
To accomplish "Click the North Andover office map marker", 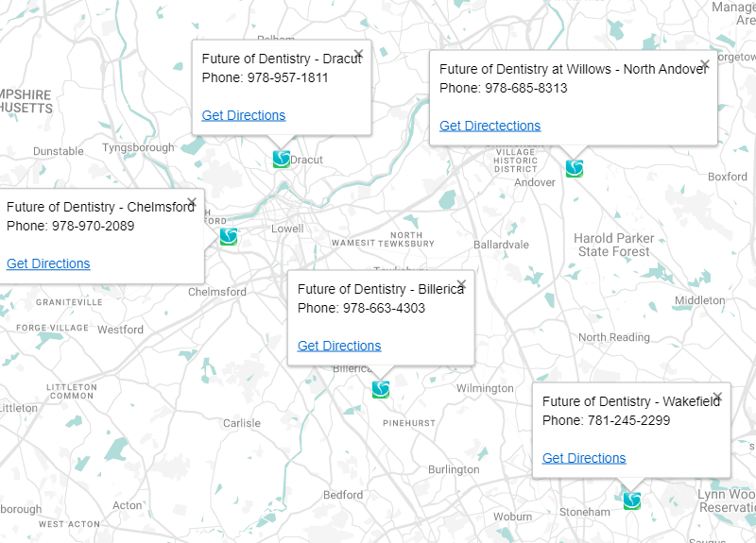I will (x=575, y=169).
